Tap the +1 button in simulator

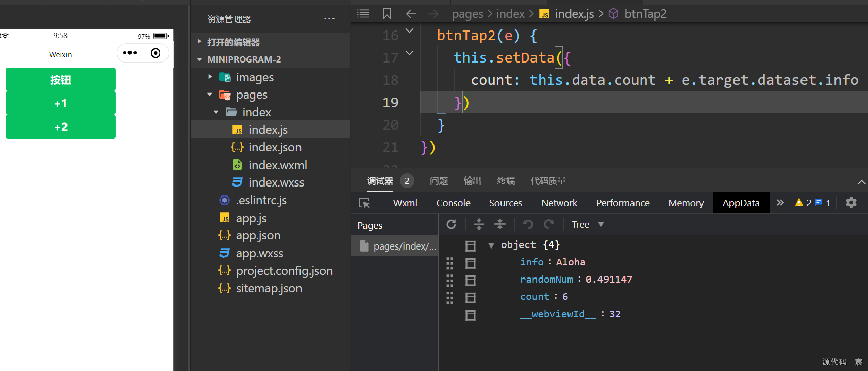[x=60, y=103]
